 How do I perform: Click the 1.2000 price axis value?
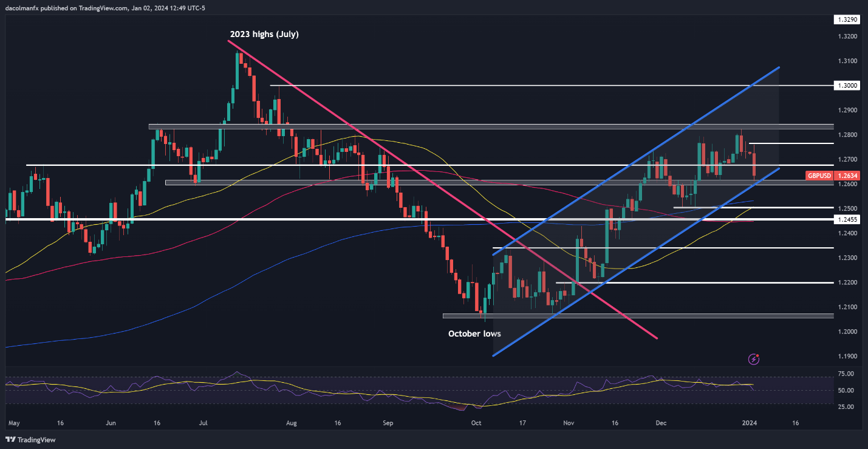[847, 332]
